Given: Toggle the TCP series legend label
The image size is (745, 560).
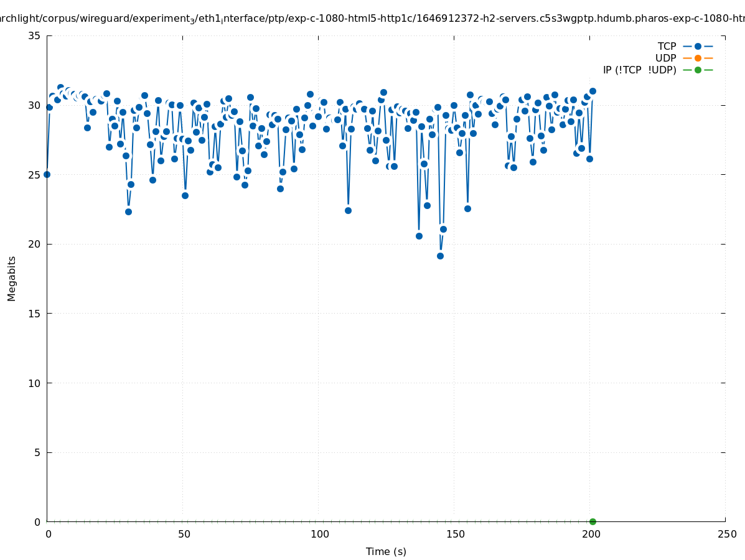Looking at the screenshot, I should 667,46.
